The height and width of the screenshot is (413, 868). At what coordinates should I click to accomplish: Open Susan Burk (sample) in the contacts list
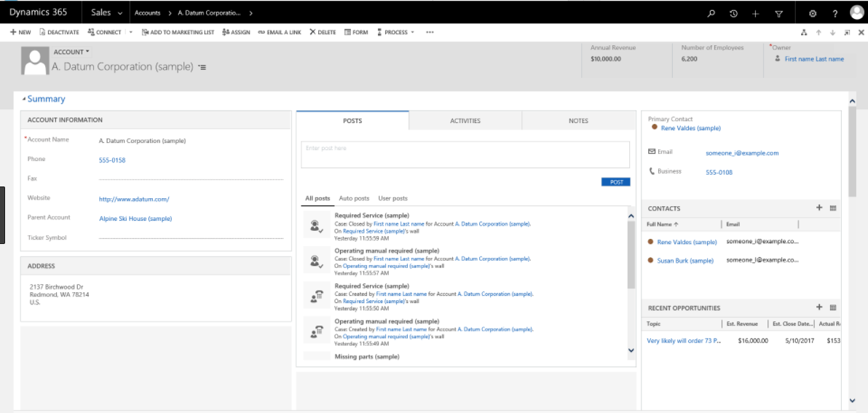pyautogui.click(x=685, y=260)
